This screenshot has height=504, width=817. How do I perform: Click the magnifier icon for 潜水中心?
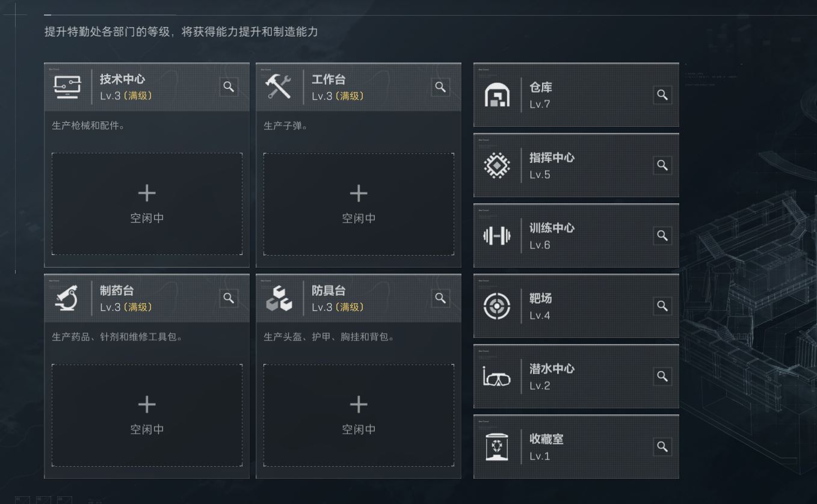(662, 376)
